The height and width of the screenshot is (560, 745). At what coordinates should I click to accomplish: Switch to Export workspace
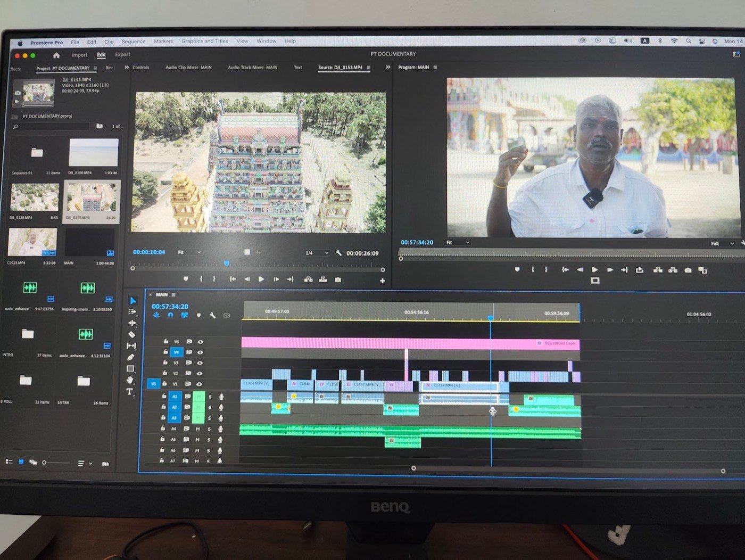tap(122, 54)
